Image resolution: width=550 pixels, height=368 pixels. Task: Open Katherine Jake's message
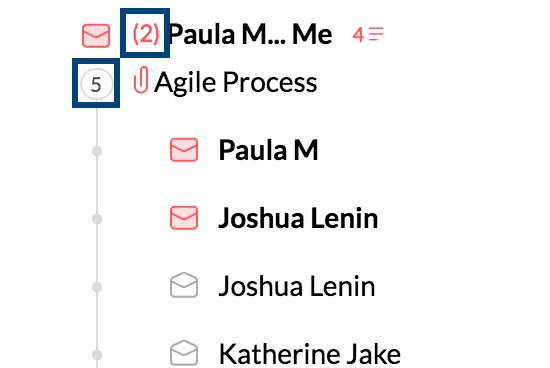[310, 354]
